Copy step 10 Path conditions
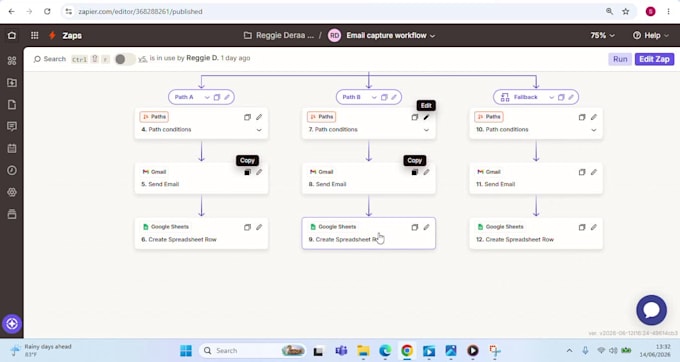This screenshot has height=362, width=680. (x=582, y=117)
